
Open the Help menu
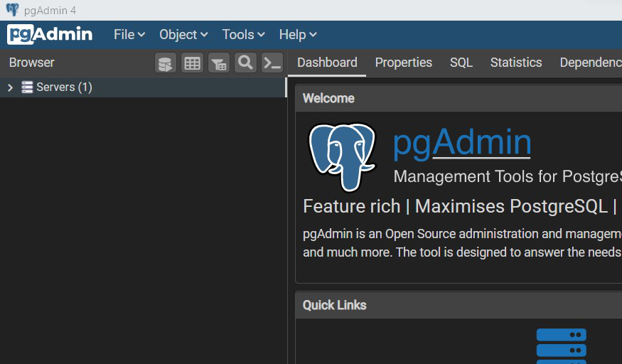click(x=297, y=35)
